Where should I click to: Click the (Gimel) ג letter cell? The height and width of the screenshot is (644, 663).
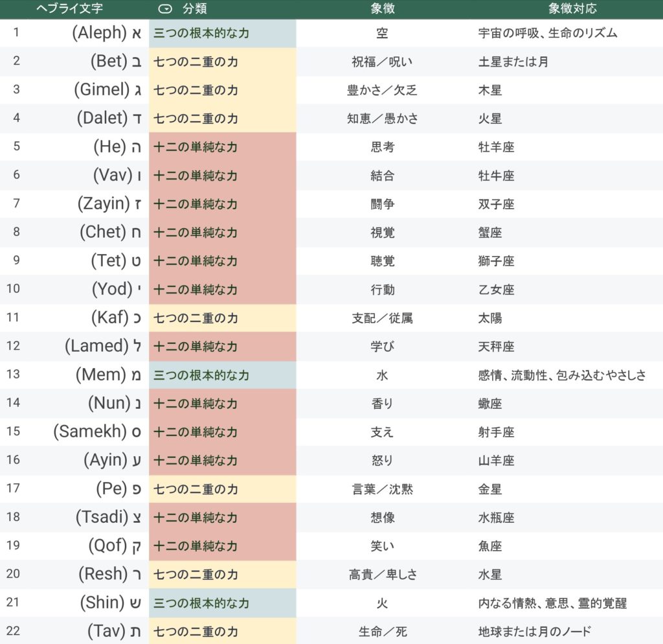[107, 90]
